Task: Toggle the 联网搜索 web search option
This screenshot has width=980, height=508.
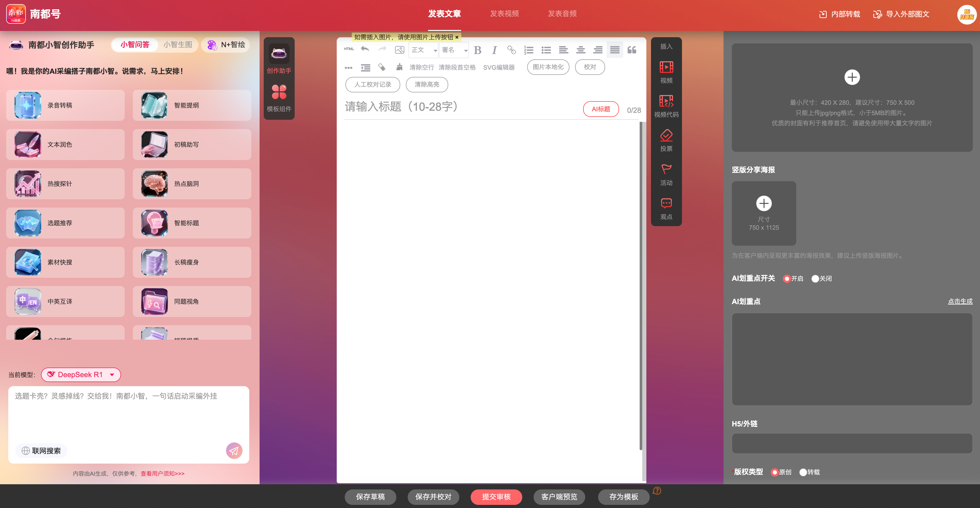Action: (x=41, y=450)
